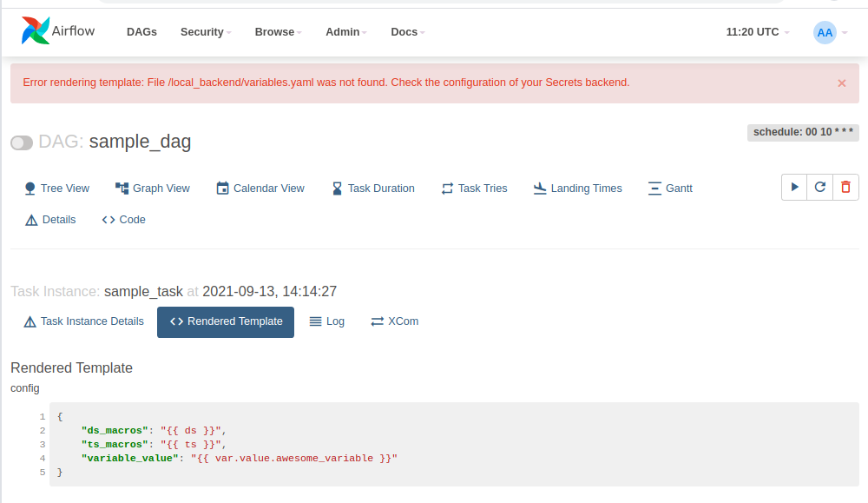Viewport: 868px width, 503px height.
Task: Refresh the DAG with the reload icon
Action: 820,188
